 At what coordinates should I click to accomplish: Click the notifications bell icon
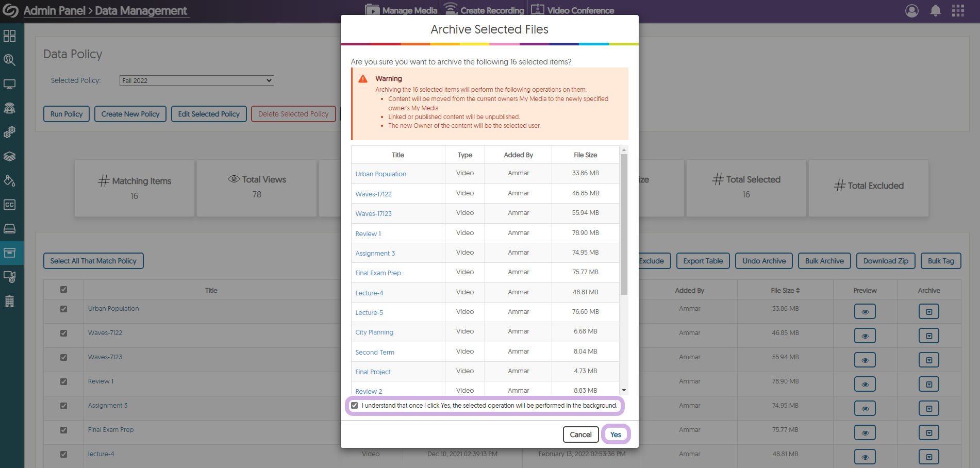pyautogui.click(x=935, y=11)
